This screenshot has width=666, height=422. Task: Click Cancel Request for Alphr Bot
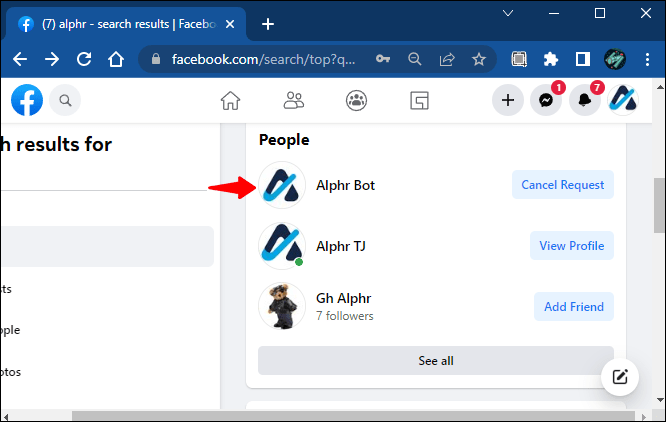click(x=563, y=185)
